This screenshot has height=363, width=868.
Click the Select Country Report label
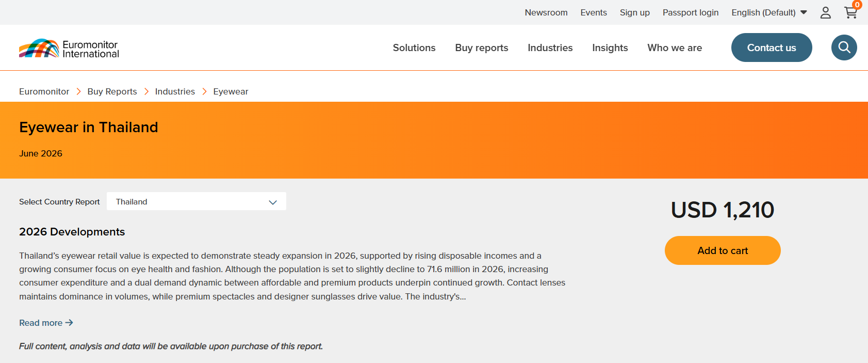[59, 201]
